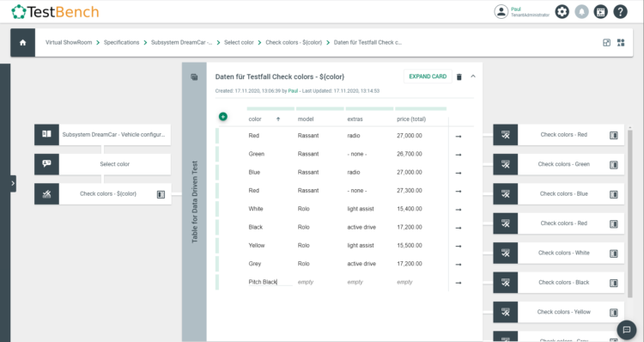Viewport: 644px width, 342px height.
Task: Go to home via breadcrumb house icon
Action: pos(22,42)
